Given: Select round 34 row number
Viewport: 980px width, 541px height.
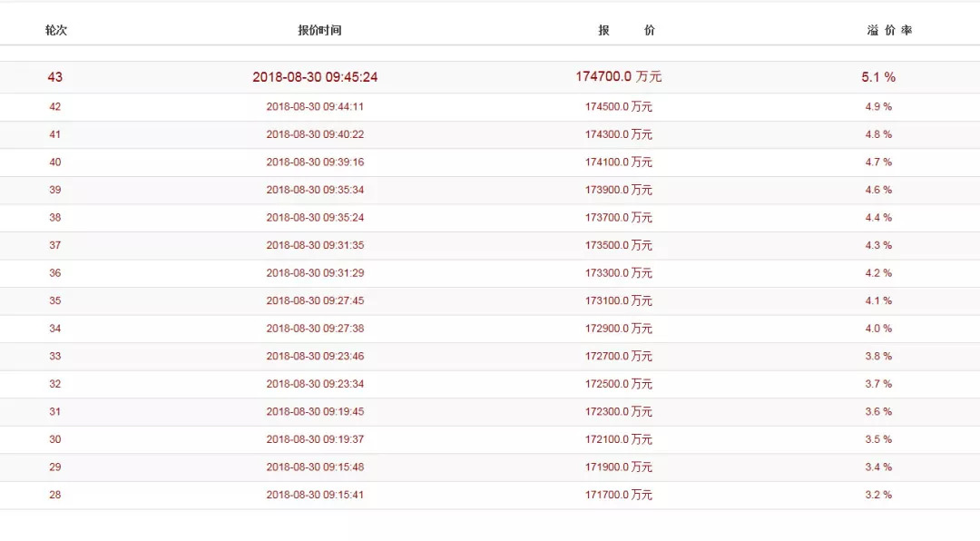Looking at the screenshot, I should [55, 328].
